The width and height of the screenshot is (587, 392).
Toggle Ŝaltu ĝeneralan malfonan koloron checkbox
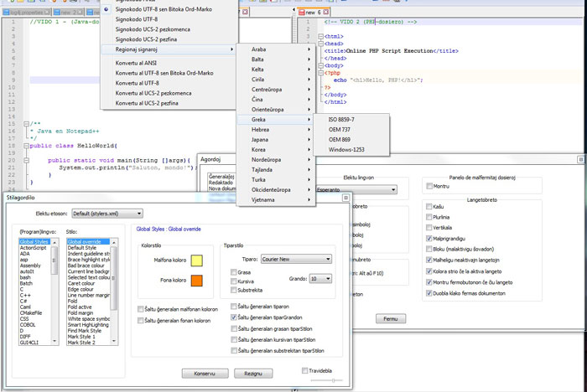(140, 309)
